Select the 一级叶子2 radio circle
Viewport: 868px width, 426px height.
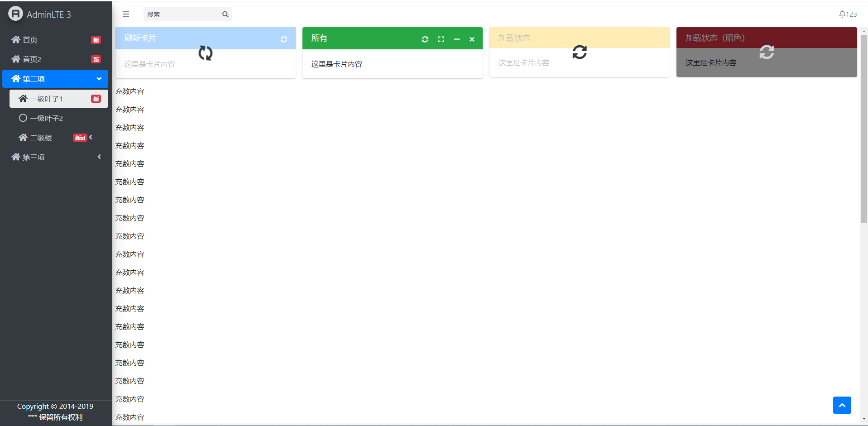coord(23,118)
